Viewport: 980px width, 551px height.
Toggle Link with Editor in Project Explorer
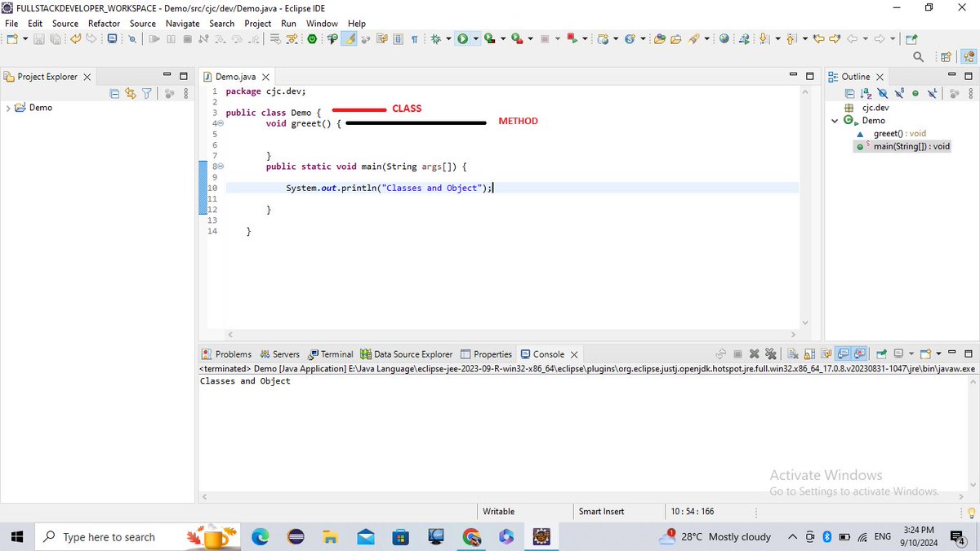[130, 93]
